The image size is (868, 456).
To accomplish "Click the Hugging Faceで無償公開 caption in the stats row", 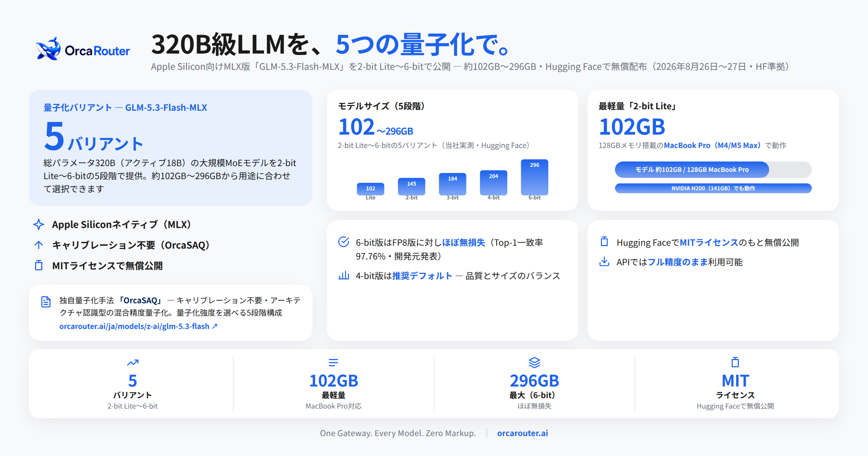I will point(735,406).
